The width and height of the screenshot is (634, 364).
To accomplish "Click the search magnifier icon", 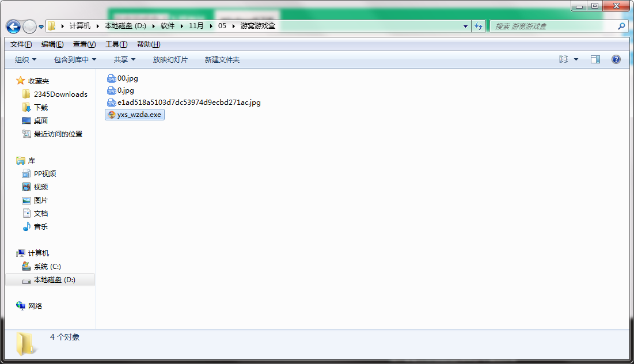I will (x=621, y=26).
